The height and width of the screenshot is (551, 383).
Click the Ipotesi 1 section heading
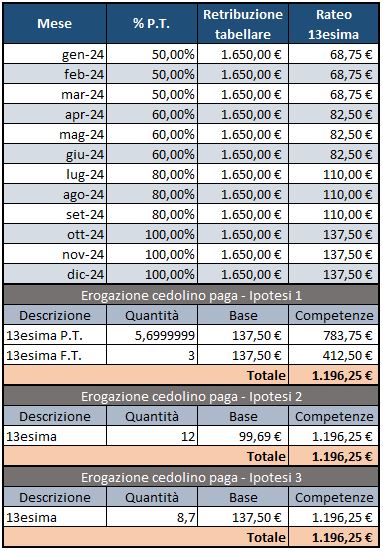(191, 296)
